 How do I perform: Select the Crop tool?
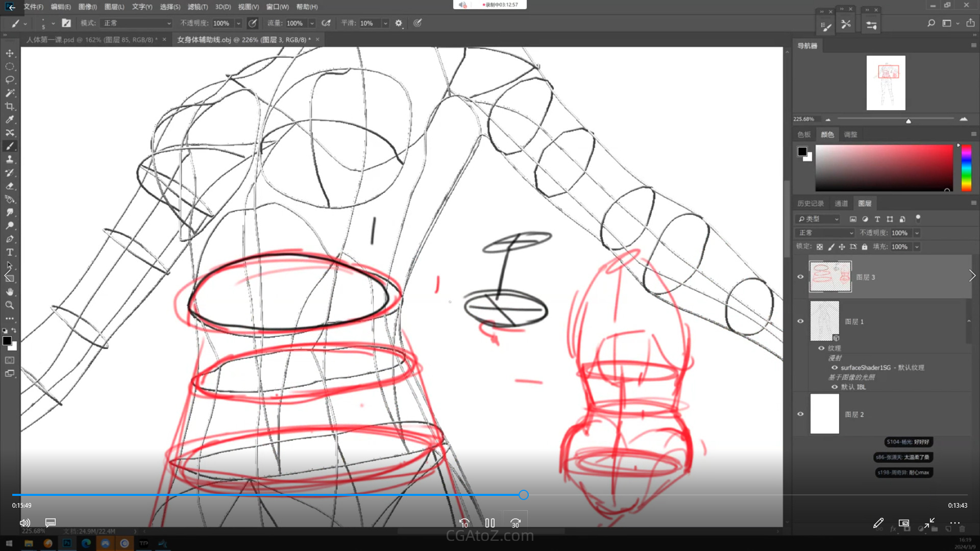[x=10, y=107]
